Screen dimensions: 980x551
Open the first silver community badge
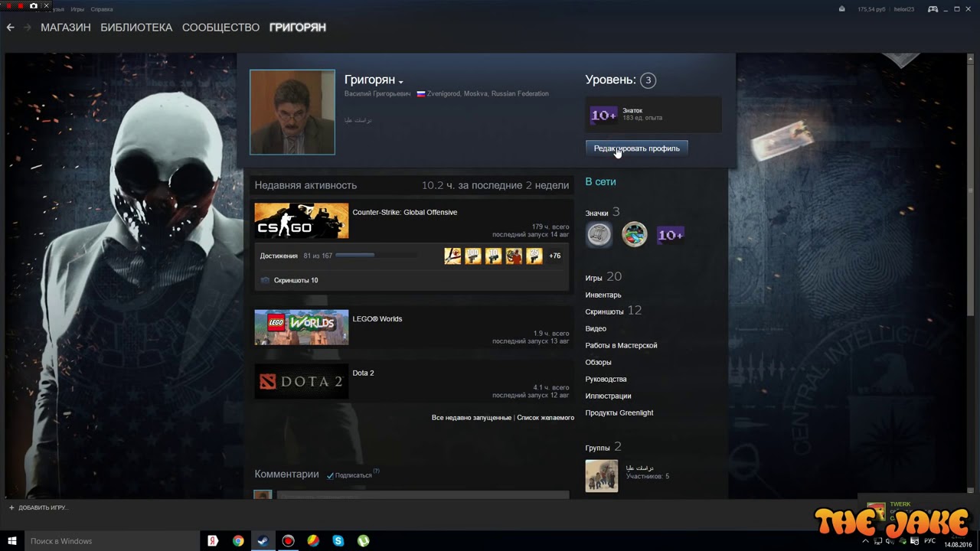(x=599, y=235)
